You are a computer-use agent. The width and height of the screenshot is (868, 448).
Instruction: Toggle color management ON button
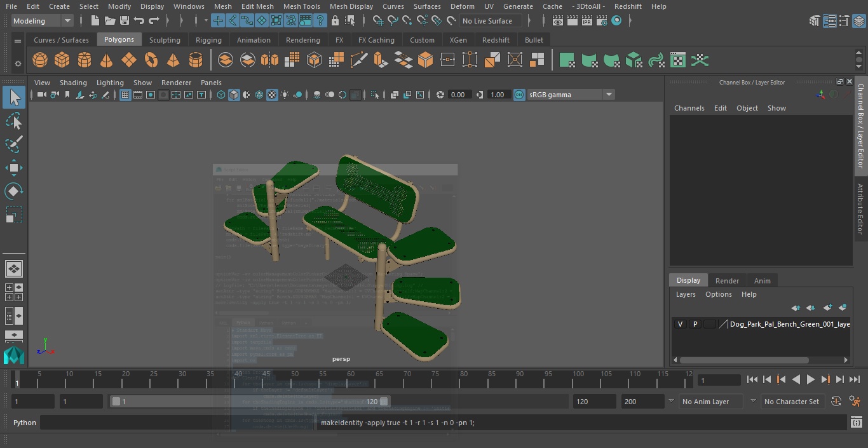(519, 95)
